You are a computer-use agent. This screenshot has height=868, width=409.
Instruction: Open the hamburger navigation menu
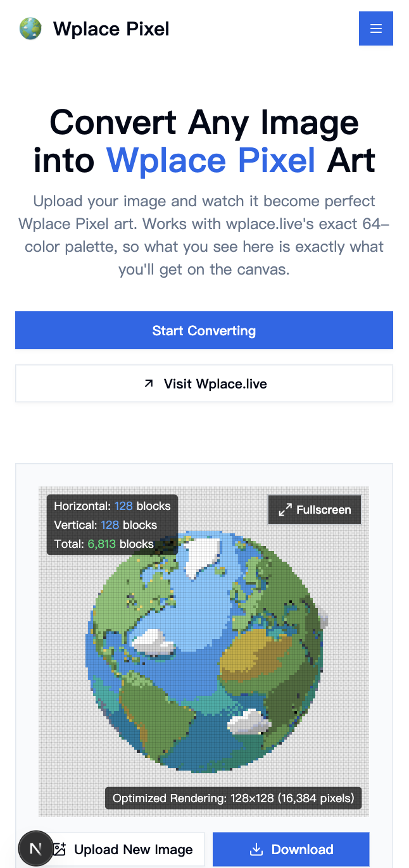point(376,28)
